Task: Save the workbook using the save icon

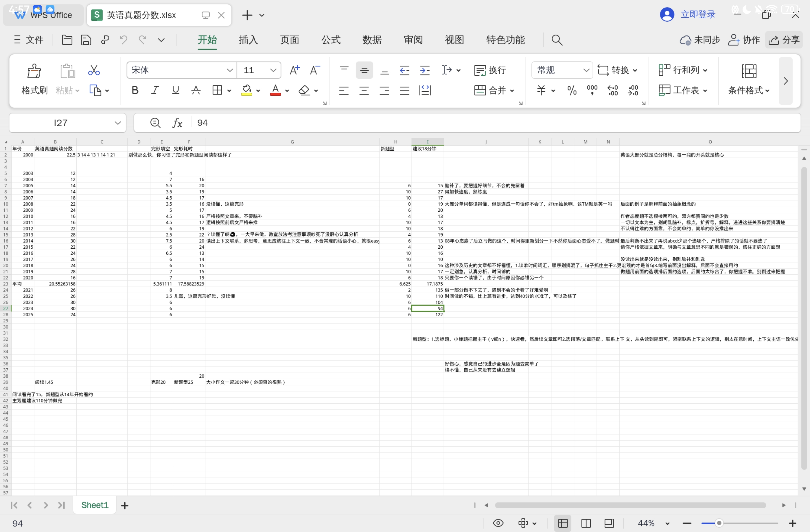Action: coord(86,40)
